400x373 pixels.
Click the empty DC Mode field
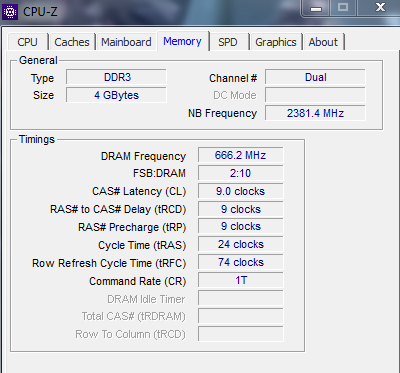[x=315, y=95]
